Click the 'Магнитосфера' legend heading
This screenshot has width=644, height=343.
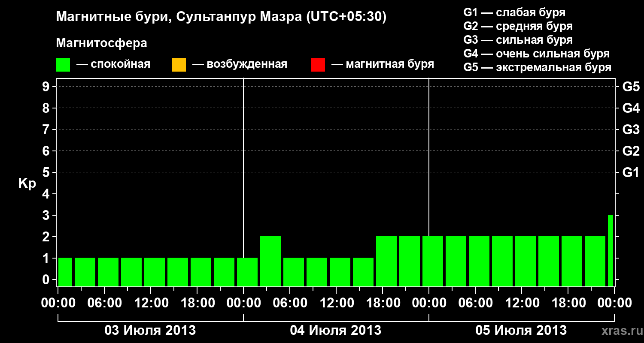[102, 43]
